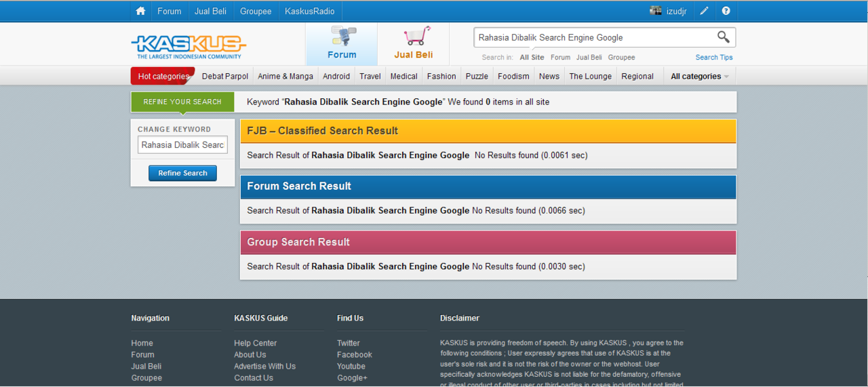868x387 pixels.
Task: Open the Fashion category
Action: click(441, 77)
